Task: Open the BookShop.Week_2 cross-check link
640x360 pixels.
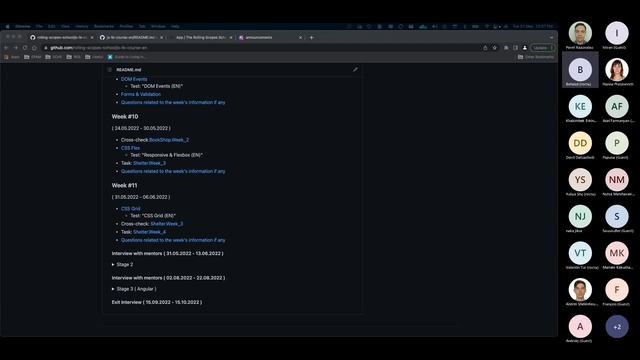Action: pyautogui.click(x=169, y=140)
